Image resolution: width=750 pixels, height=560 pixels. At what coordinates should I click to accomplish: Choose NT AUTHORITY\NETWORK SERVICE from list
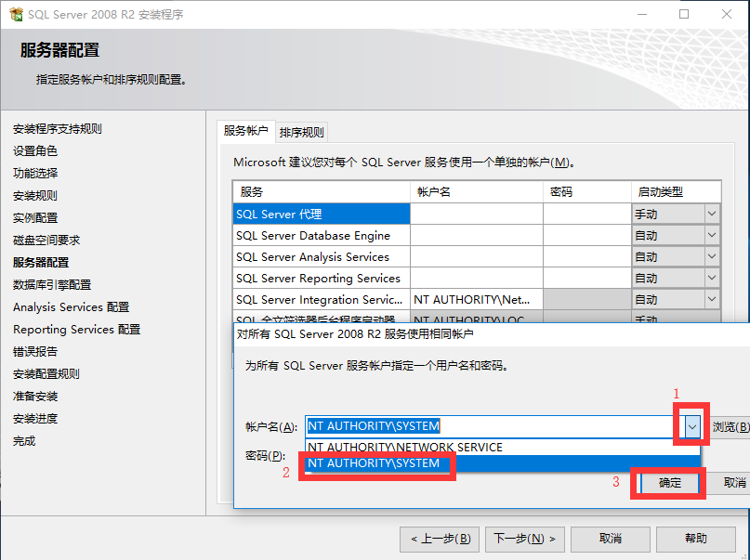503,448
